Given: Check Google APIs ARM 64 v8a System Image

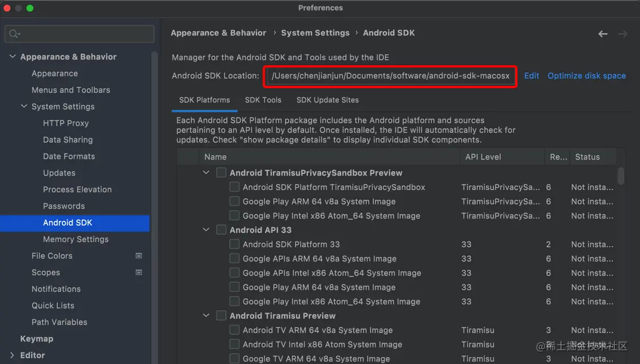Looking at the screenshot, I should point(234,258).
